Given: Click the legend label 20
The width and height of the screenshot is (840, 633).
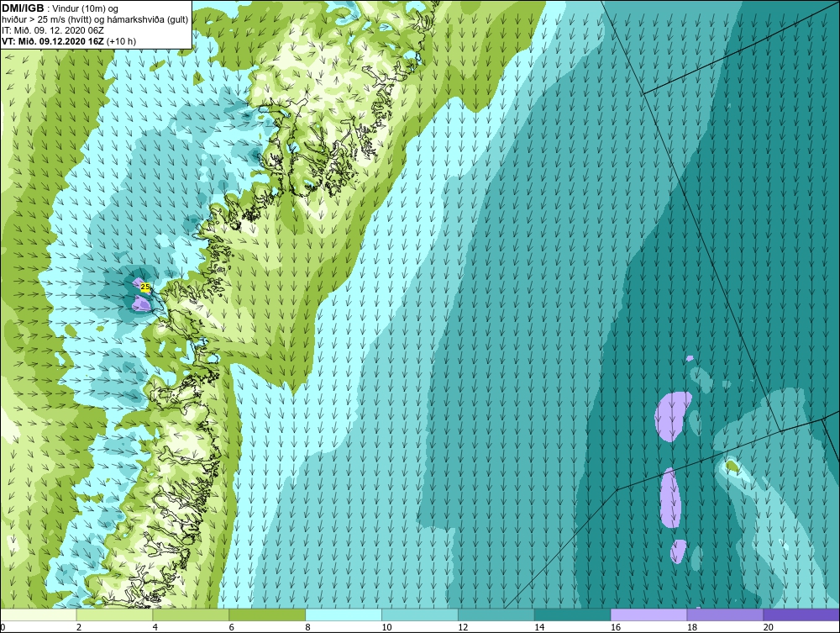Looking at the screenshot, I should point(769,627).
